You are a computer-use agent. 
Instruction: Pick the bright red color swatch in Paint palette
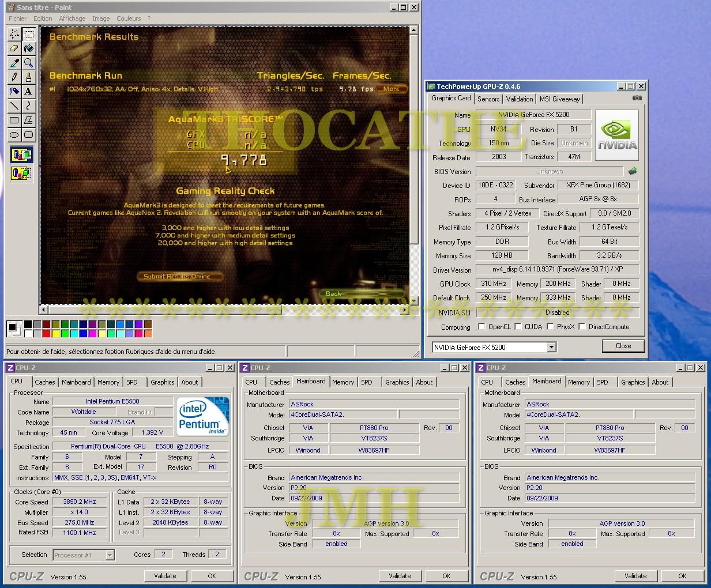click(47, 333)
